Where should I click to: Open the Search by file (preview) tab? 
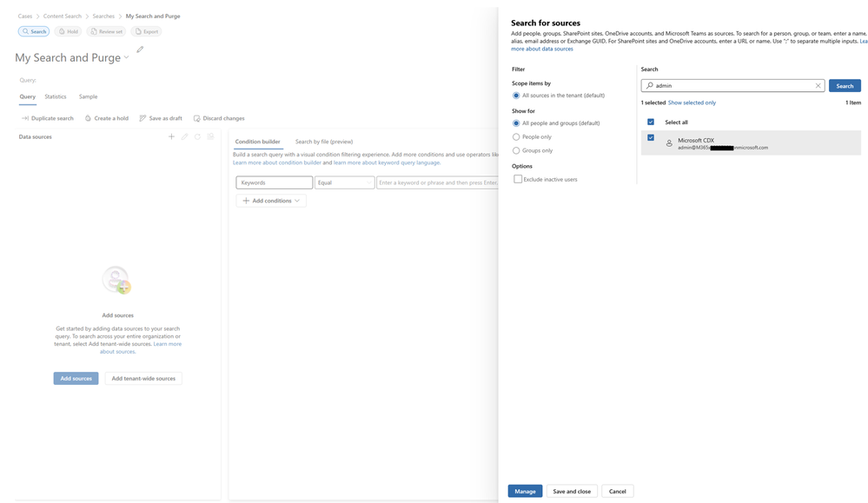point(324,142)
